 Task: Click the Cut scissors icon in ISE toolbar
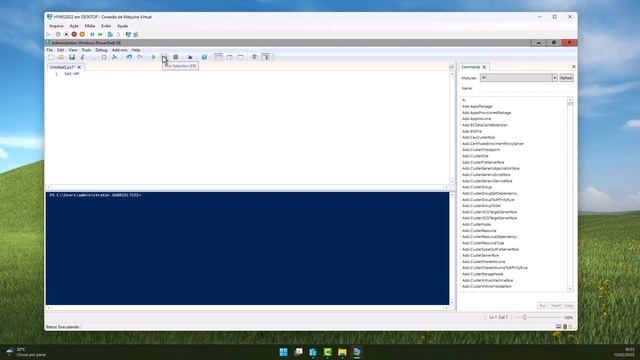click(x=82, y=57)
